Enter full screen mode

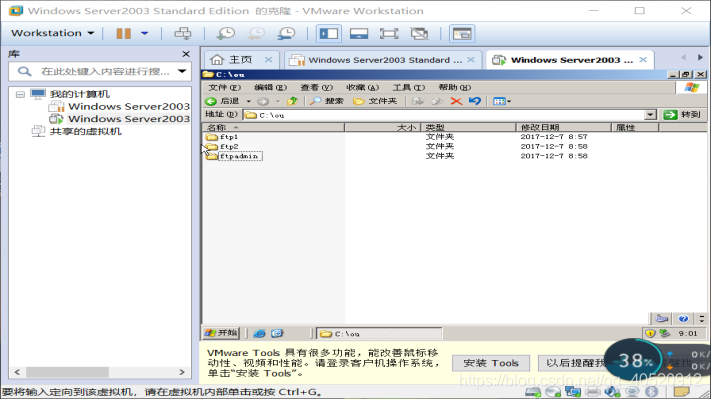coord(389,34)
